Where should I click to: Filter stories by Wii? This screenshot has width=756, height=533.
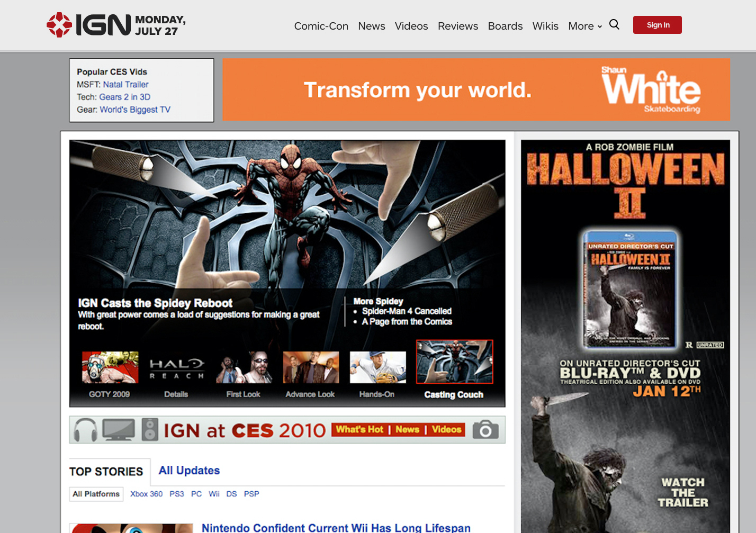tap(214, 494)
